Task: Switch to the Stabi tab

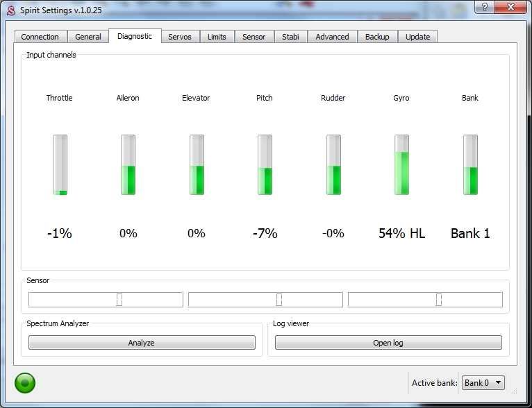Action: 290,37
